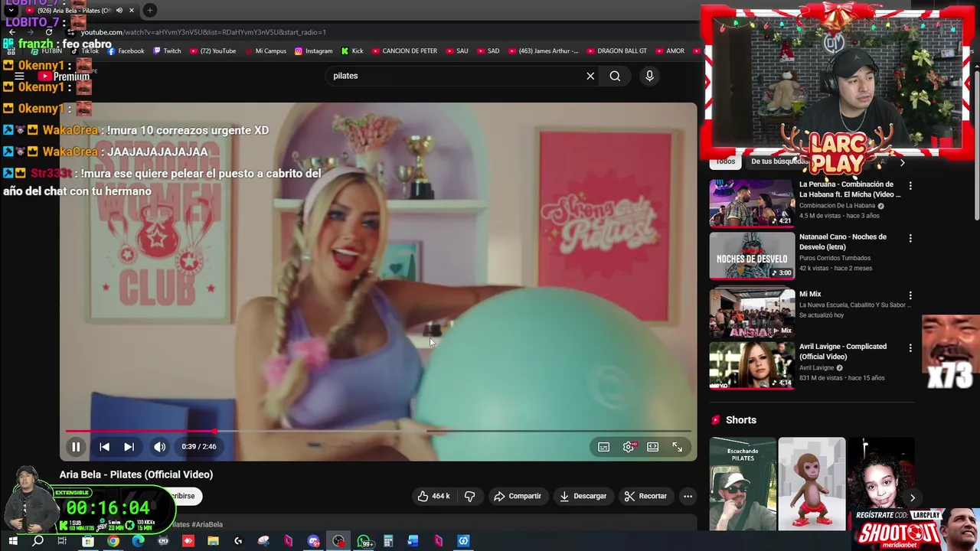Viewport: 980px width, 551px height.
Task: Open options menu for La Peruana video
Action: click(x=910, y=186)
